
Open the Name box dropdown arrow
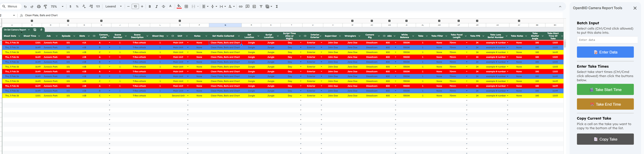(14, 15)
